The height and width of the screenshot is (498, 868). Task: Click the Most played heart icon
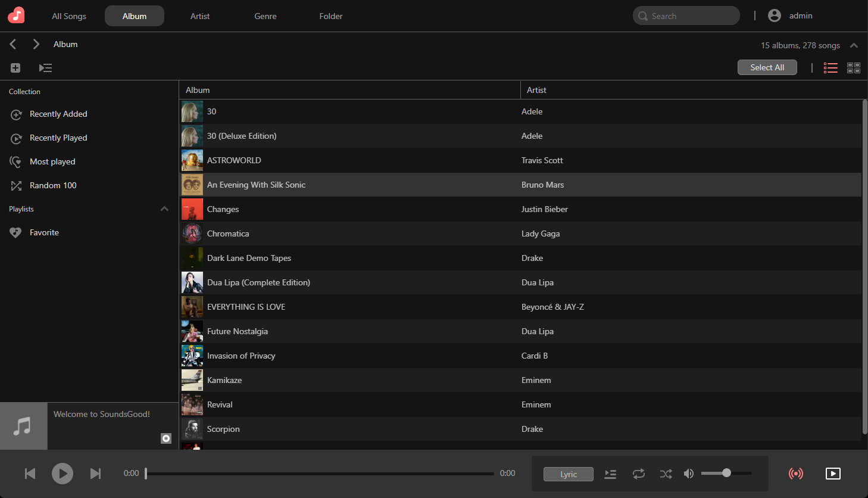(16, 162)
